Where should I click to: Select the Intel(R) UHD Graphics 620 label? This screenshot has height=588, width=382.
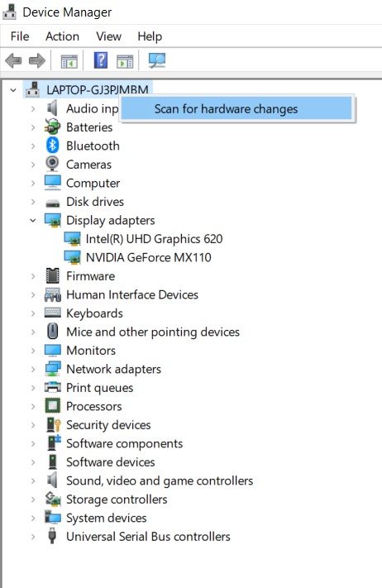pos(154,239)
